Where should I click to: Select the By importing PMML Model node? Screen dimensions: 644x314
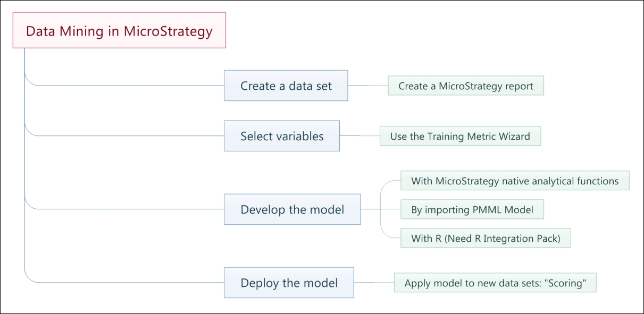tap(472, 209)
